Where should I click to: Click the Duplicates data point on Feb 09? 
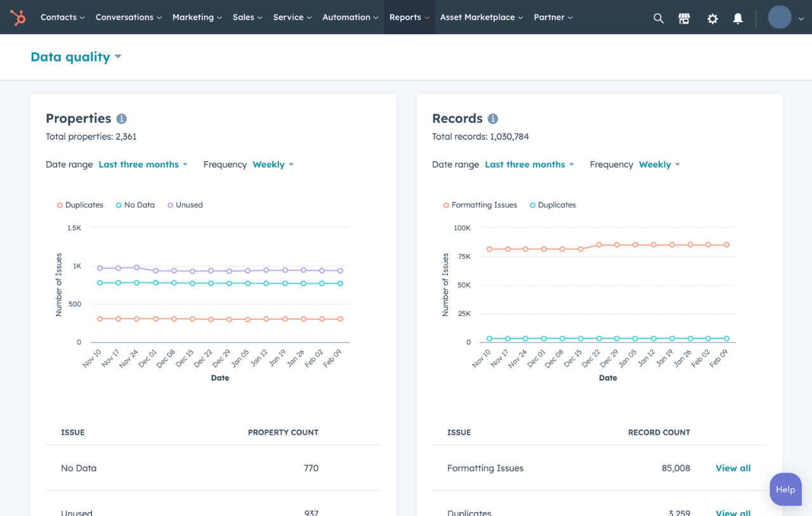[340, 319]
